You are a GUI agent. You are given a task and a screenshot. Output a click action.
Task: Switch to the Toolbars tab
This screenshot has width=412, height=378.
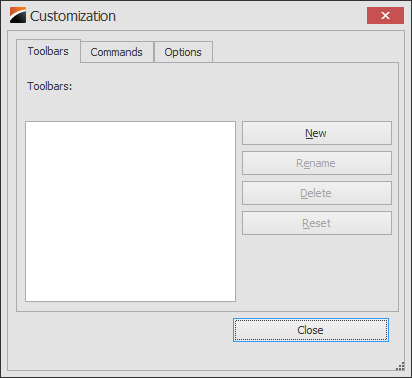click(x=48, y=51)
